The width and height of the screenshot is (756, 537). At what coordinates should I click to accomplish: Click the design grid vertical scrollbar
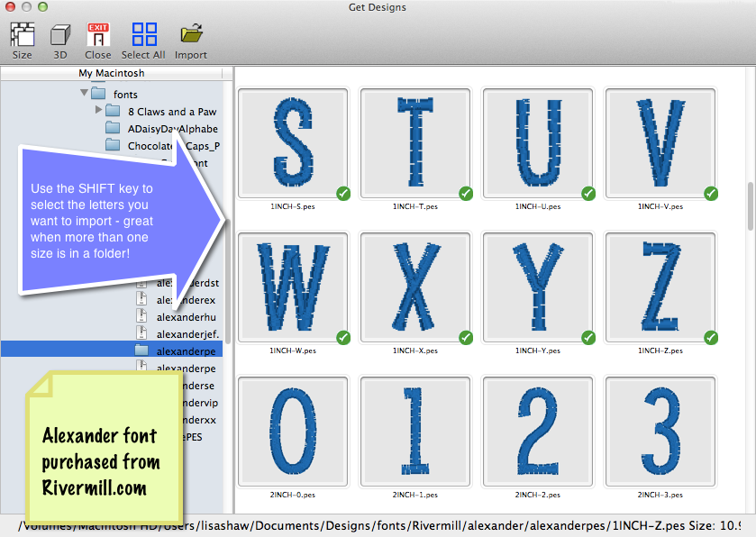coord(750,207)
